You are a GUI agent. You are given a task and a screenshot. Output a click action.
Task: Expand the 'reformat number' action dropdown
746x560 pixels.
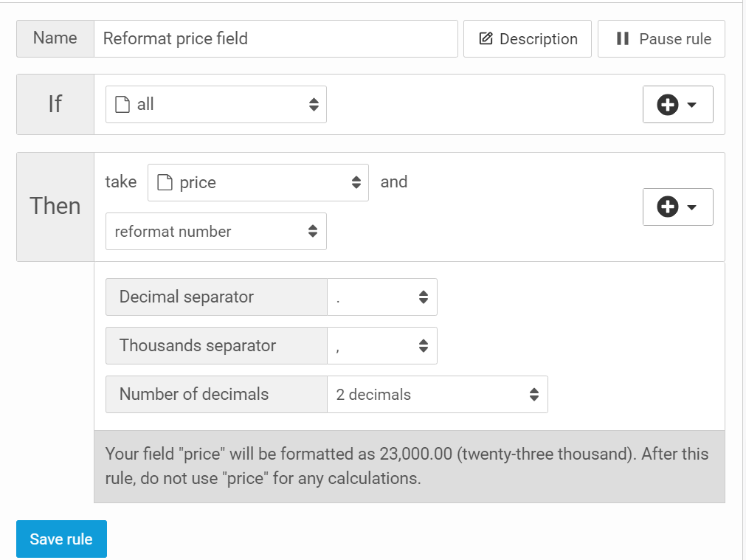click(x=215, y=232)
